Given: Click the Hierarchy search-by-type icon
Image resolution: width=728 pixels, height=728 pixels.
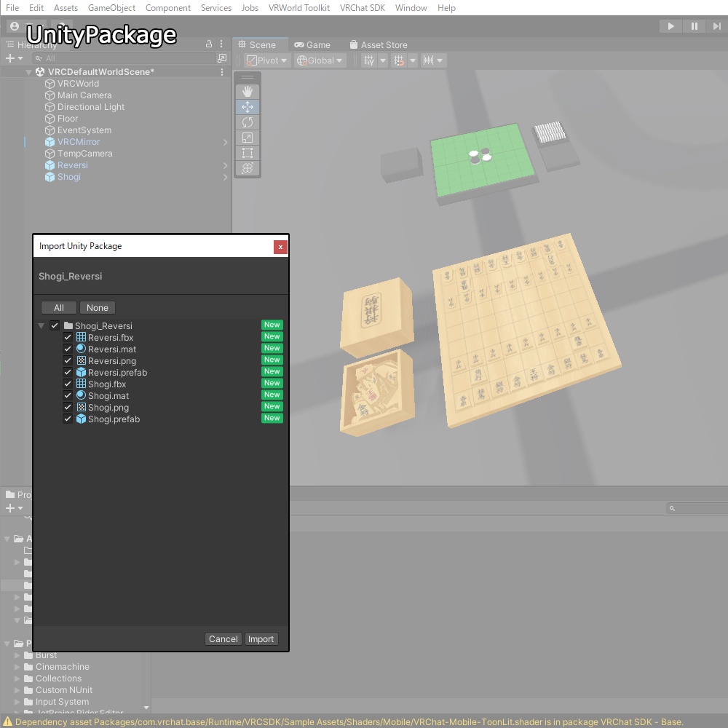Looking at the screenshot, I should (x=222, y=58).
